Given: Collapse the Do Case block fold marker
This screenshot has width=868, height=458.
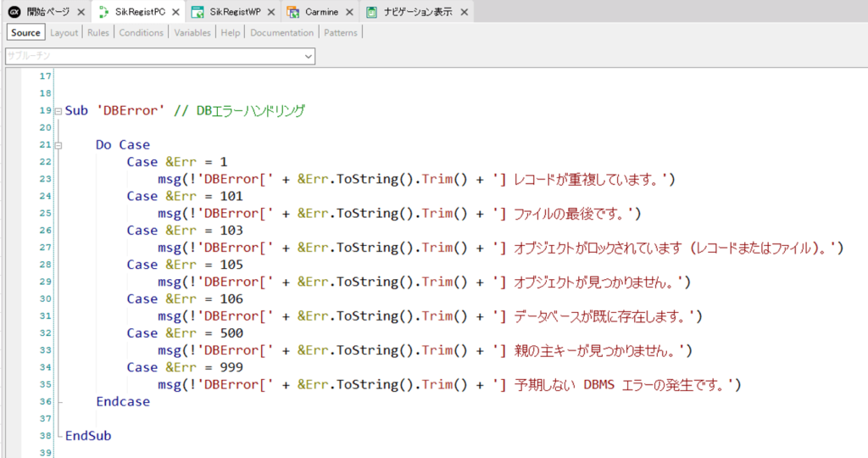Looking at the screenshot, I should (x=57, y=145).
